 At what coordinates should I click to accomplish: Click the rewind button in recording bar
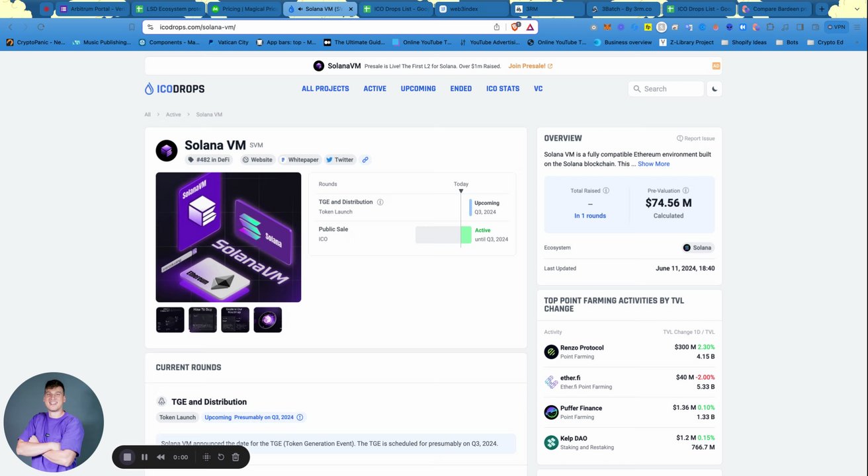click(161, 457)
